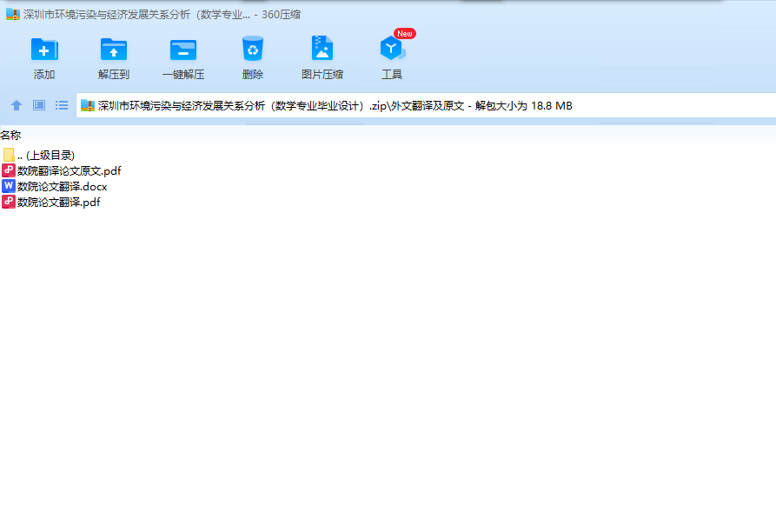Click the 360压缩 app icon in title bar
The image size is (776, 532).
pos(13,15)
